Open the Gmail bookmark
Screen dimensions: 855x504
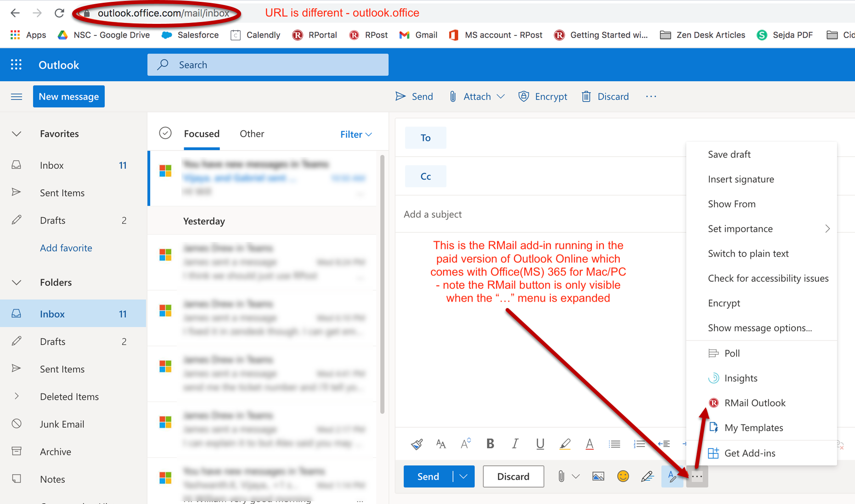click(x=418, y=35)
